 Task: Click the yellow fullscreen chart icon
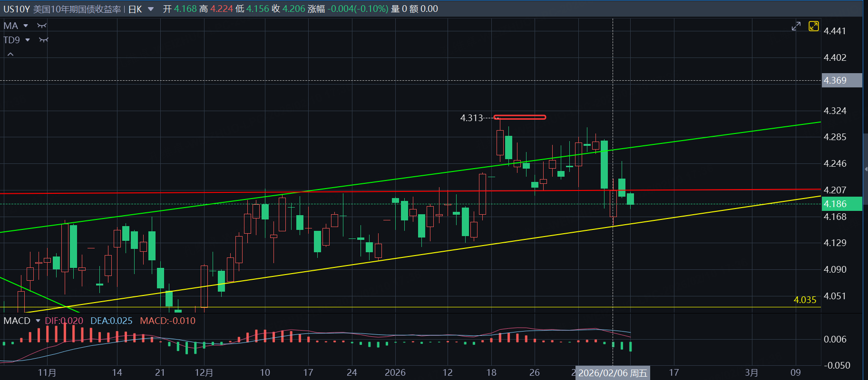(813, 26)
